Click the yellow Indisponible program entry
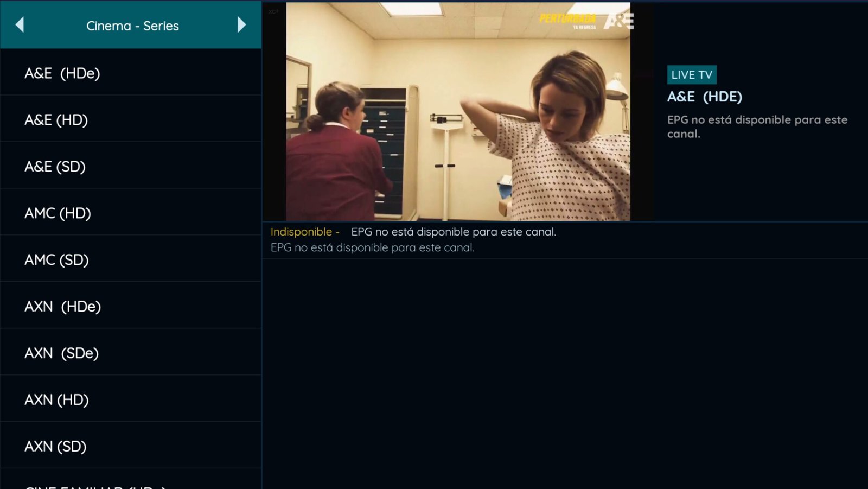 click(301, 232)
